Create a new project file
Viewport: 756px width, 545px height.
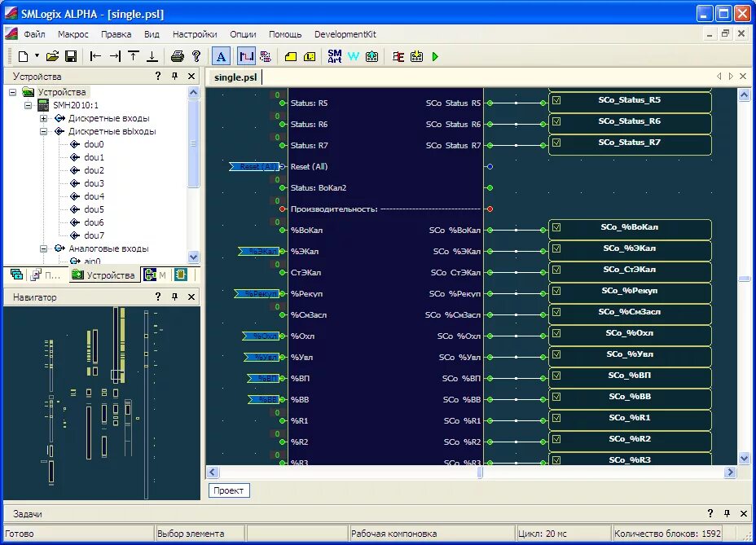click(23, 56)
